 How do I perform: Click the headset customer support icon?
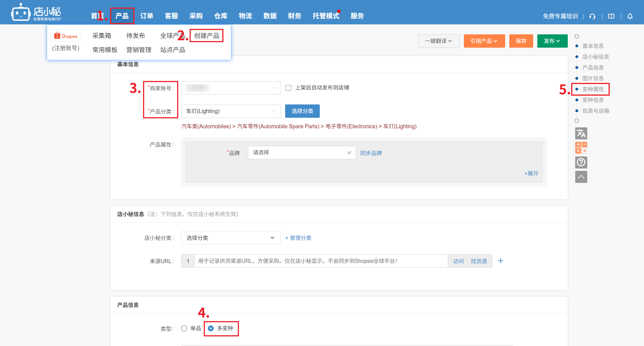pos(592,16)
